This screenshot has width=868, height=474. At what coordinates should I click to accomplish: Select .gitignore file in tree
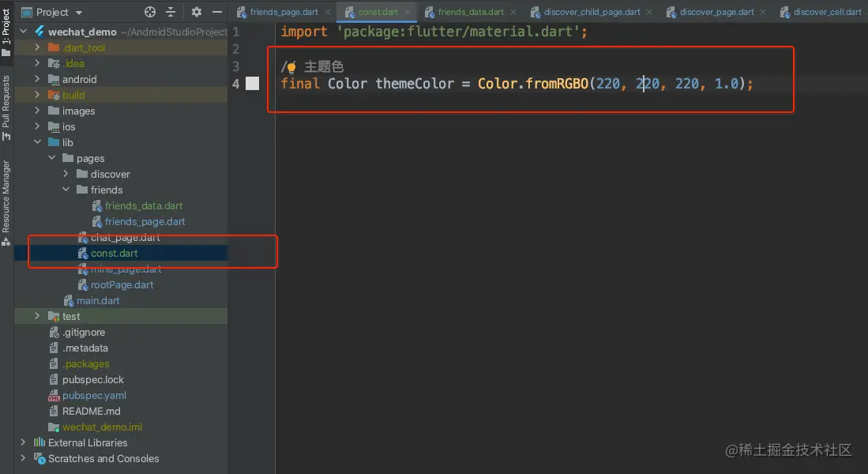(x=83, y=333)
